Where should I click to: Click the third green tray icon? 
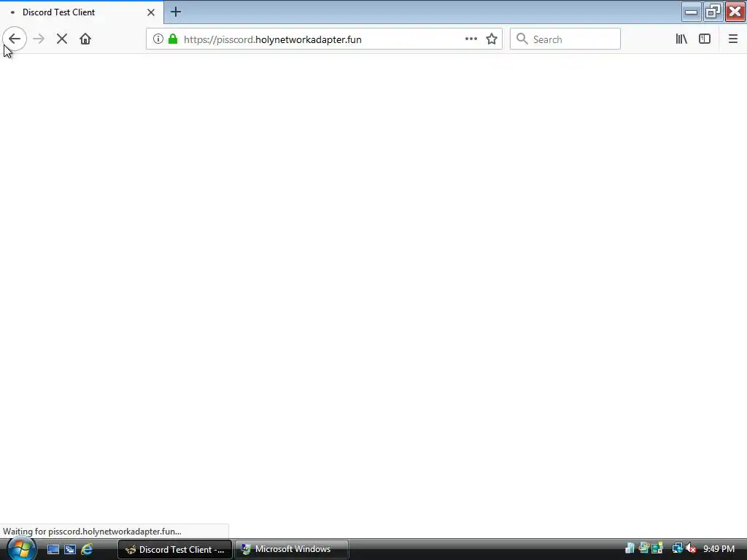[x=658, y=548]
